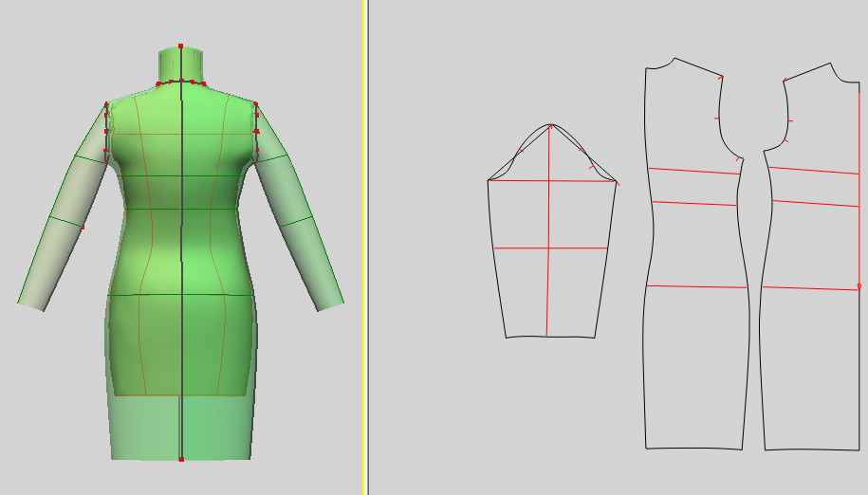Select the red control point at the bottom hem center
This screenshot has height=495, width=868.
[x=181, y=459]
